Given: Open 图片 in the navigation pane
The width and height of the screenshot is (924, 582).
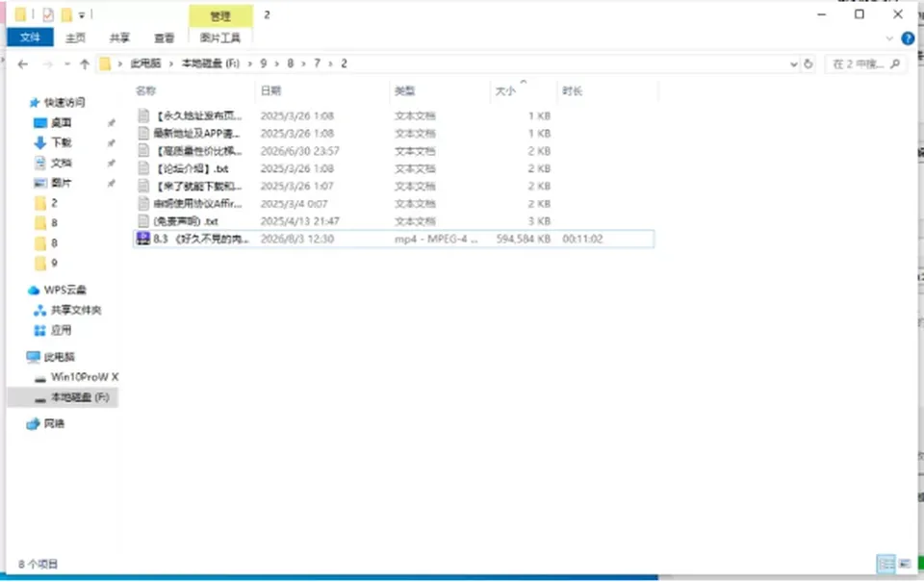Looking at the screenshot, I should 61,183.
